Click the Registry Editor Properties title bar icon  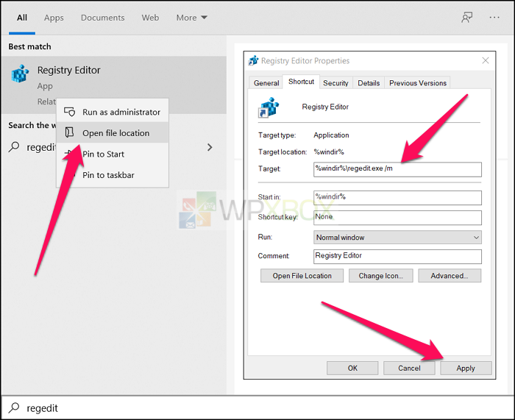(x=253, y=60)
